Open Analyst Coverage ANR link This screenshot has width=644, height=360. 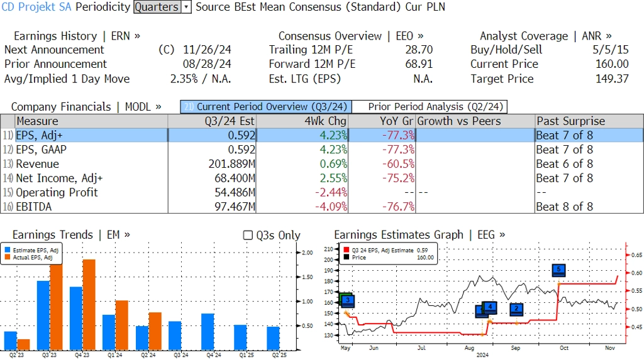click(x=545, y=36)
